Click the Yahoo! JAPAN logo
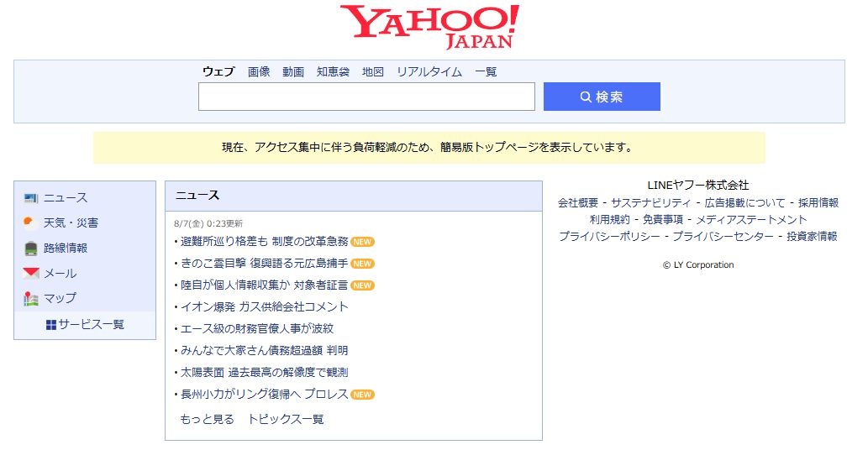The height and width of the screenshot is (450, 868). click(x=429, y=27)
